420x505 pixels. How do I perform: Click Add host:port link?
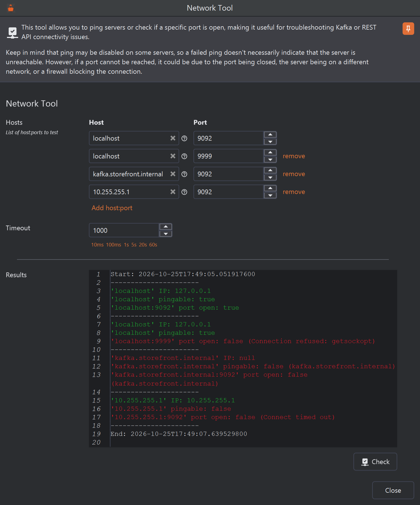coord(112,208)
